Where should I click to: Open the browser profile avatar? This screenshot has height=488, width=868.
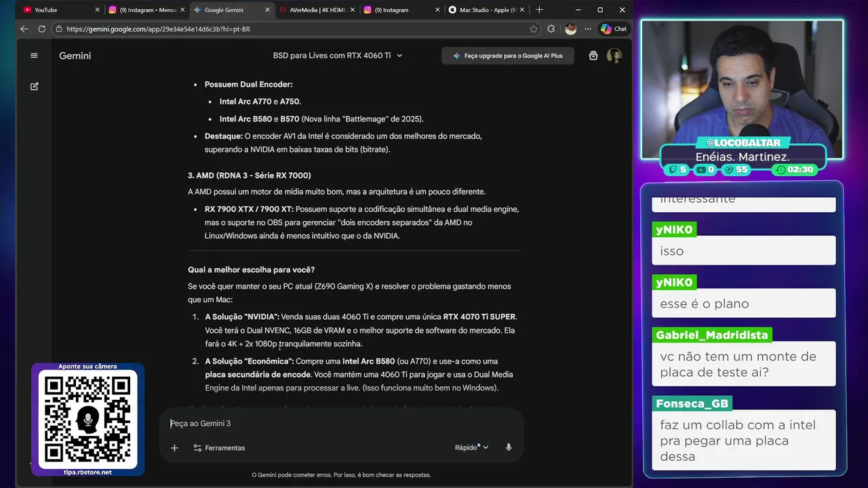coord(570,29)
